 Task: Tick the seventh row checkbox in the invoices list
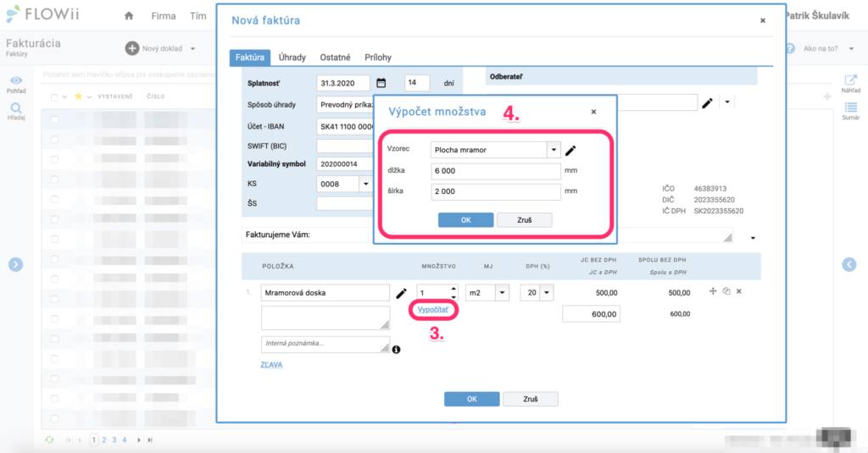[x=54, y=239]
